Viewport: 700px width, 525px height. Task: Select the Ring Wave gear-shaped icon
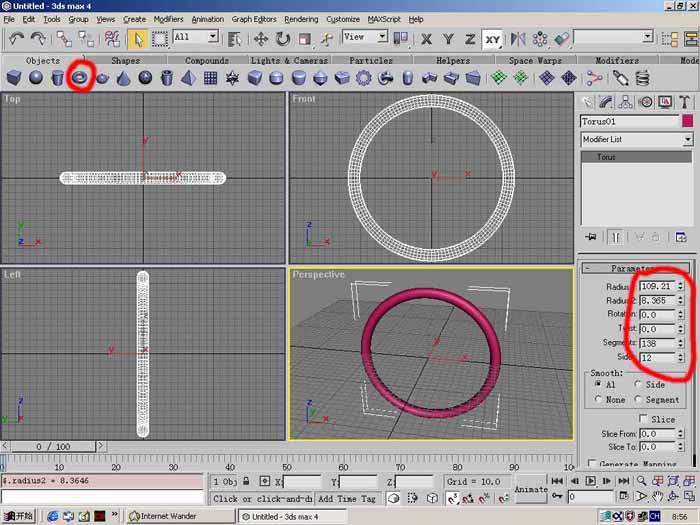point(364,78)
